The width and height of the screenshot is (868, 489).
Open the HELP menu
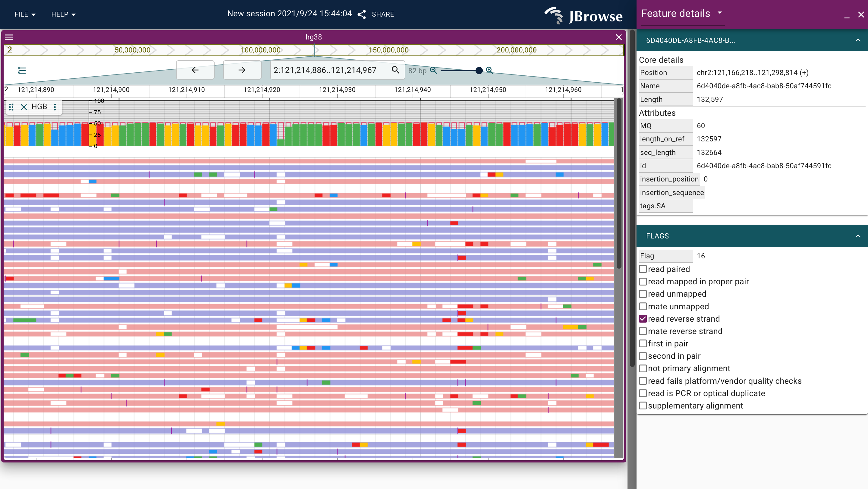pos(63,14)
